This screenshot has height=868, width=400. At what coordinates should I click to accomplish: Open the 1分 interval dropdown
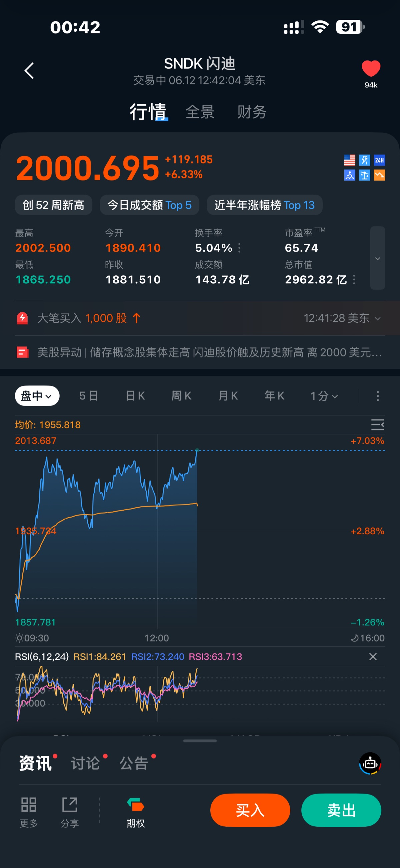pos(324,396)
